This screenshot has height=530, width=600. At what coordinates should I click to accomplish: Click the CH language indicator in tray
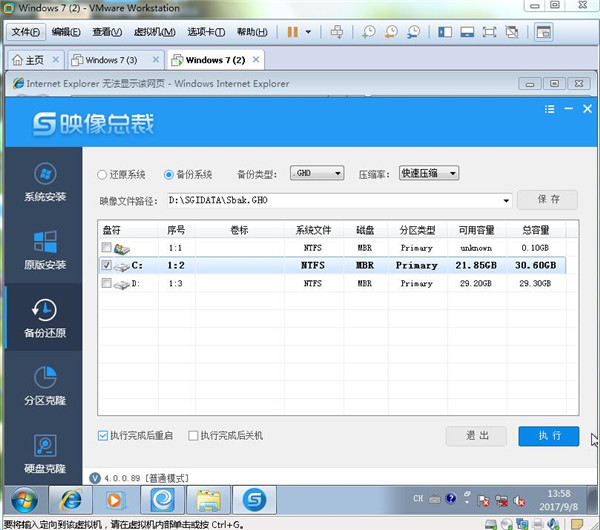click(418, 499)
